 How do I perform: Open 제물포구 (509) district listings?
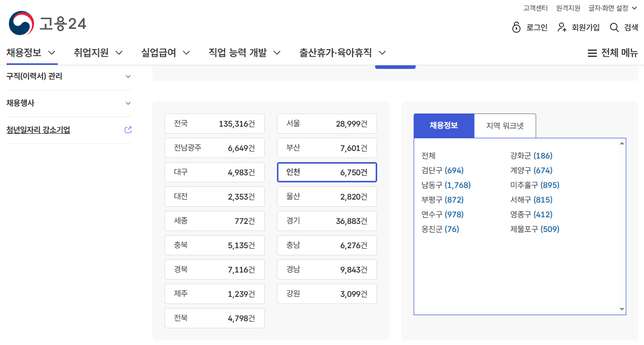pos(535,229)
